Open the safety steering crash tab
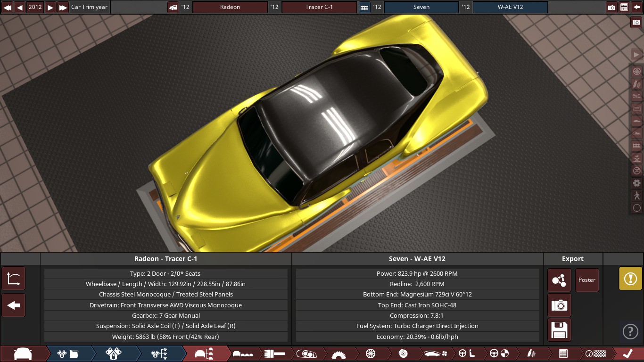 499,354
